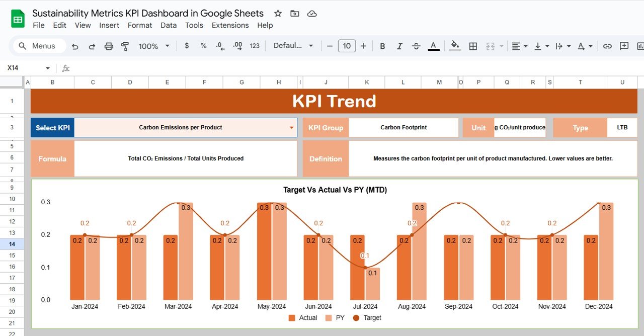Open the Insert link tool
The height and width of the screenshot is (336, 644).
(607, 46)
